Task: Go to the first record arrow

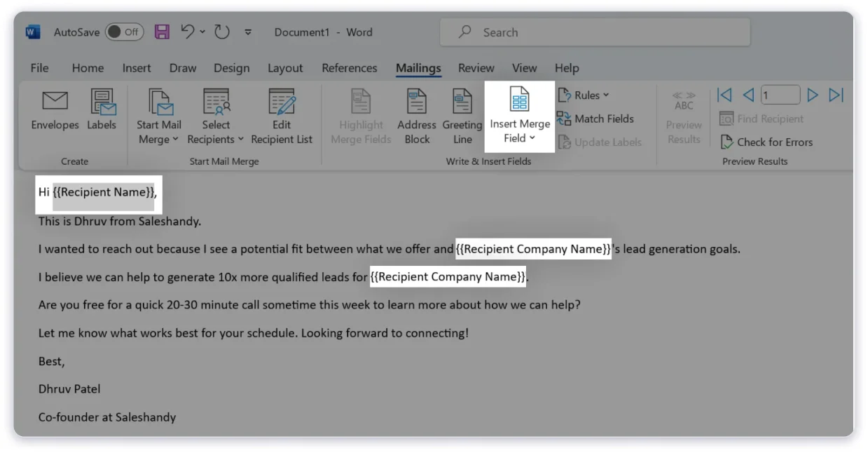Action: coord(725,95)
